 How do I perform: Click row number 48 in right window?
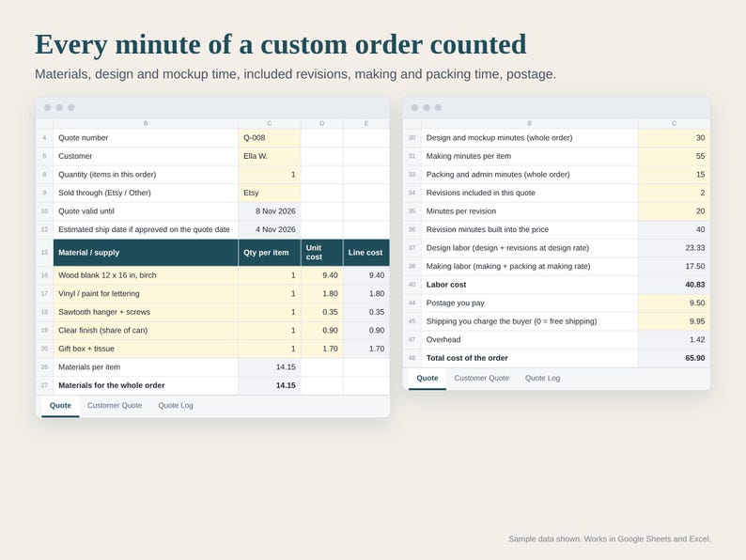412,358
